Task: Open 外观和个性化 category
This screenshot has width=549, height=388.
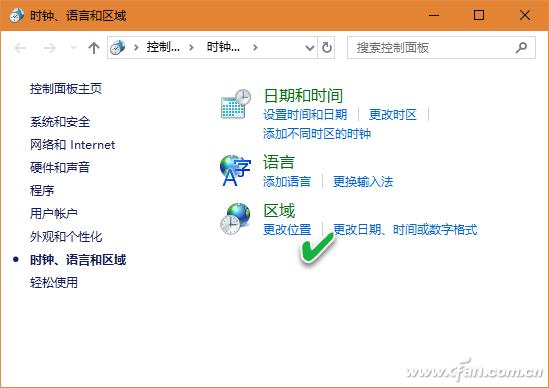Action: (x=66, y=237)
